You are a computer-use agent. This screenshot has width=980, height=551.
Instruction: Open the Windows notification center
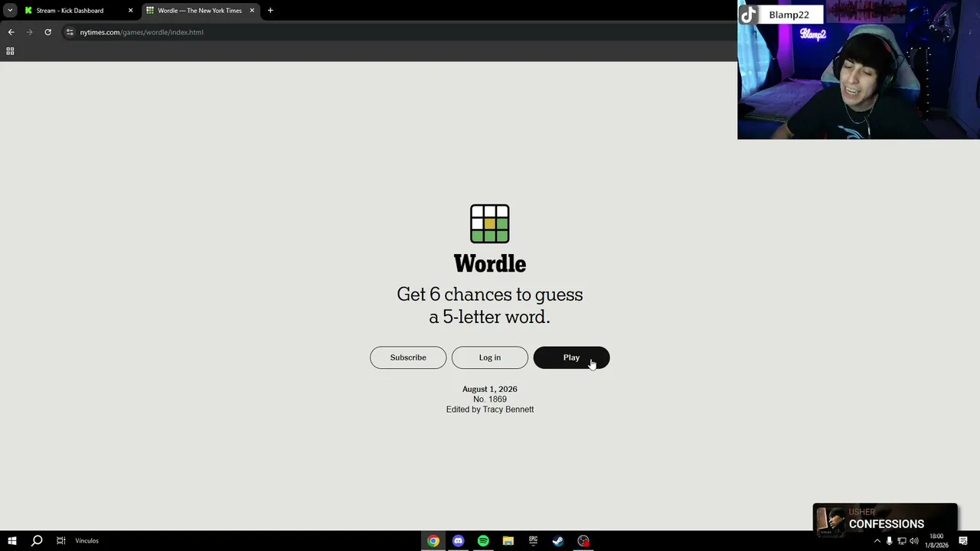point(963,541)
